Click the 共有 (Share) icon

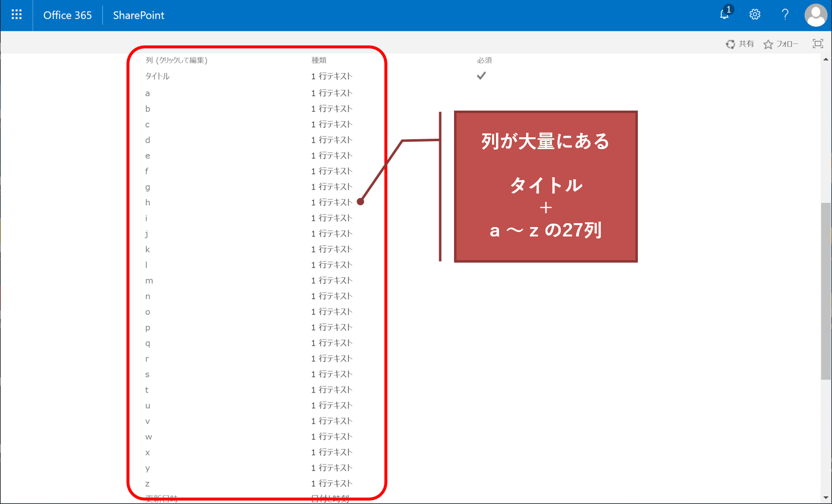point(731,43)
